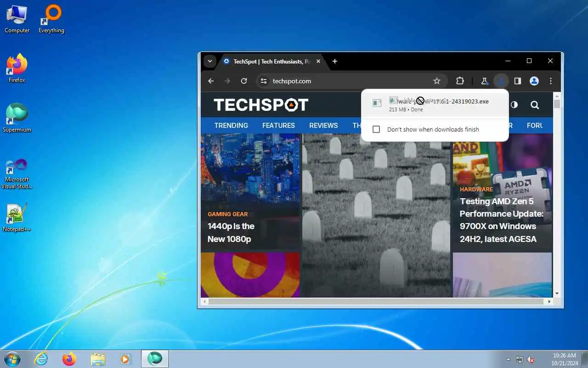The image size is (588, 368).
Task: Open the Testing AMD Zen 5 article
Action: pos(502,220)
